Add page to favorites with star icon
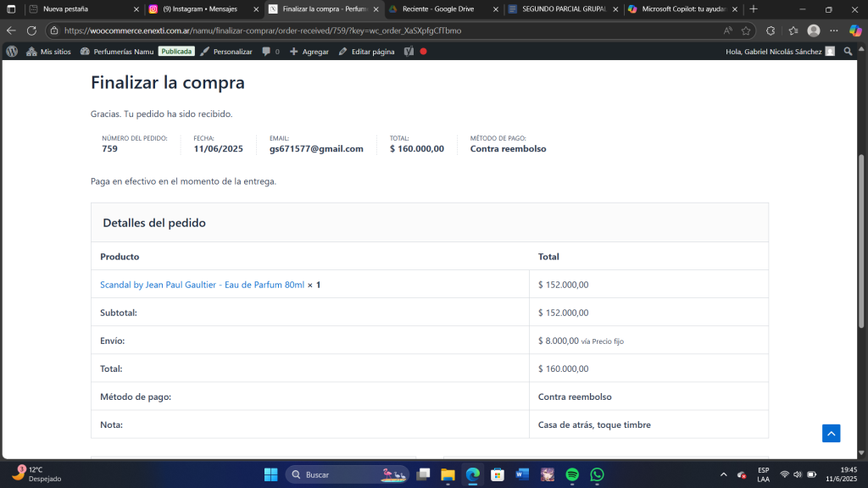The height and width of the screenshot is (488, 868). coord(746,30)
